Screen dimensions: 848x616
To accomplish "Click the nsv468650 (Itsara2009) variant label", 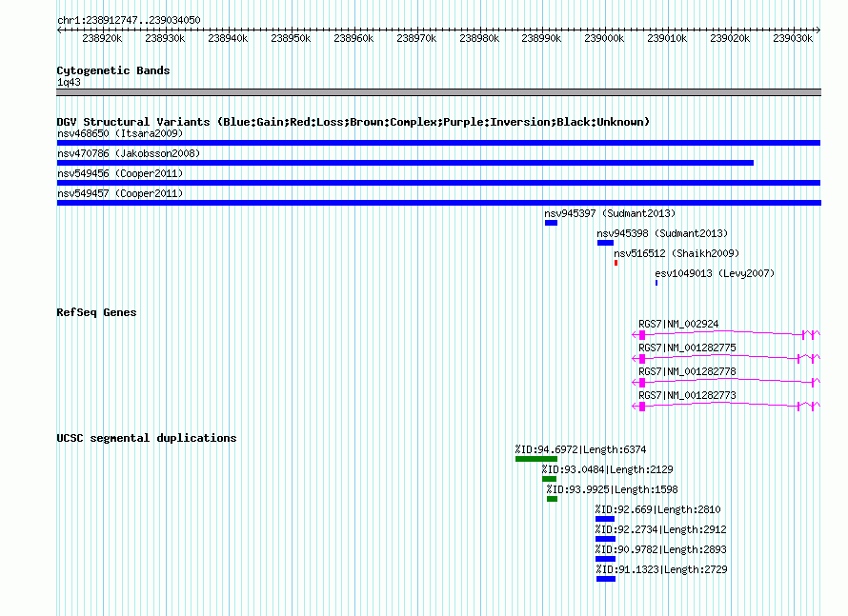I will pos(120,133).
